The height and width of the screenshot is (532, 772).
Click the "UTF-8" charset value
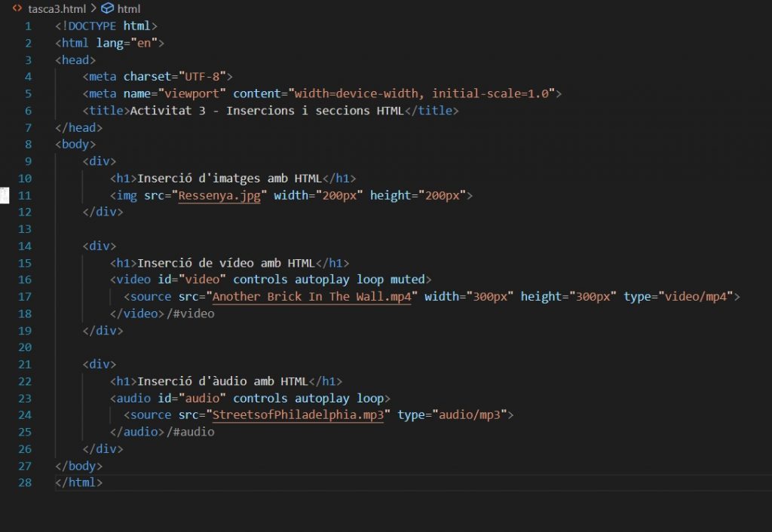[202, 76]
